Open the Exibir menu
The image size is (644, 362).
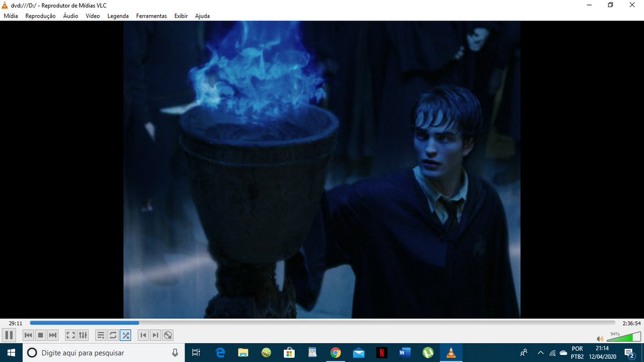point(181,16)
